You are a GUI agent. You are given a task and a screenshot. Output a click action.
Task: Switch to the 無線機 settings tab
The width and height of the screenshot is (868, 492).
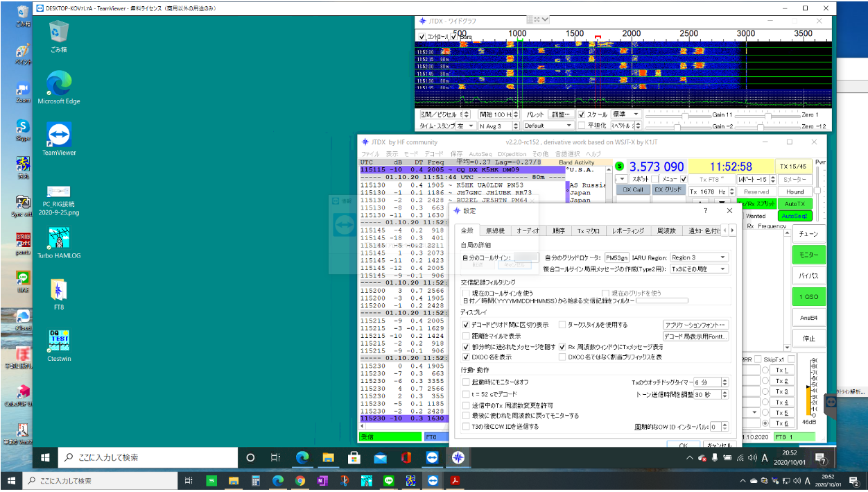point(495,230)
